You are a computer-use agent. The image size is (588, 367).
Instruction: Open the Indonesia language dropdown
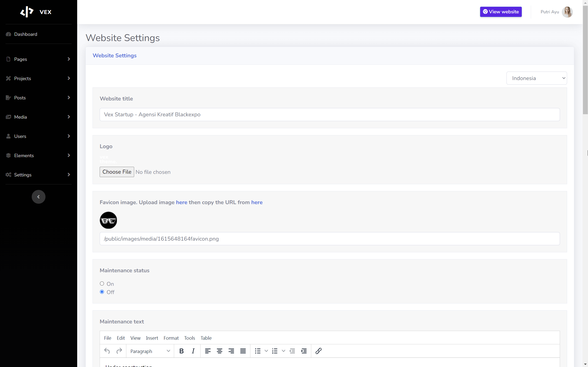point(537,78)
